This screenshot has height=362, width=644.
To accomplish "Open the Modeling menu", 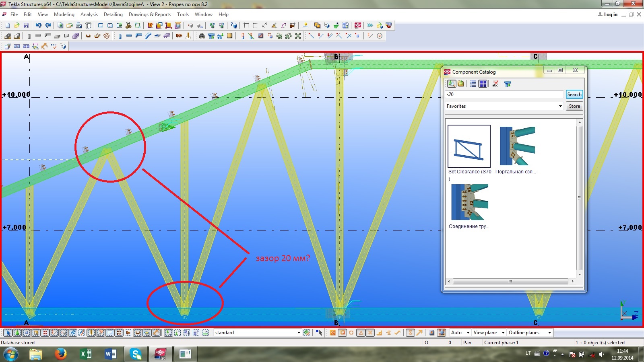I will click(x=64, y=14).
